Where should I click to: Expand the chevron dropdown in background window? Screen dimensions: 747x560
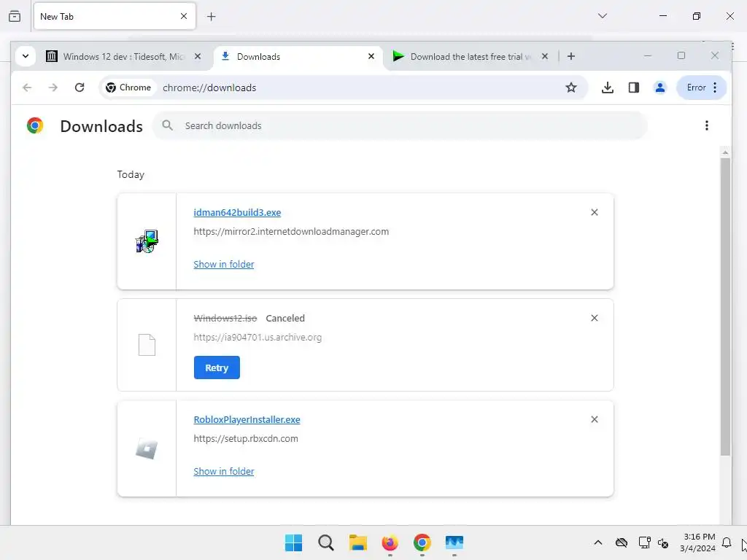click(x=602, y=16)
